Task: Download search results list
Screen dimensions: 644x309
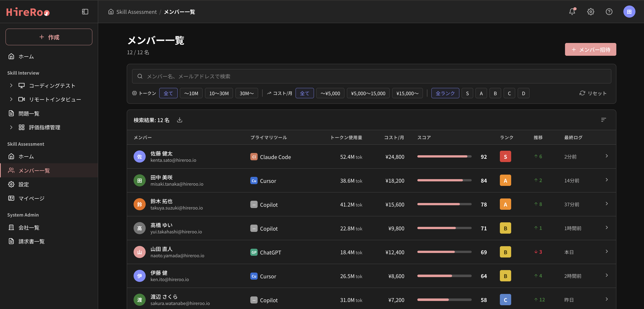Action: pyautogui.click(x=180, y=120)
